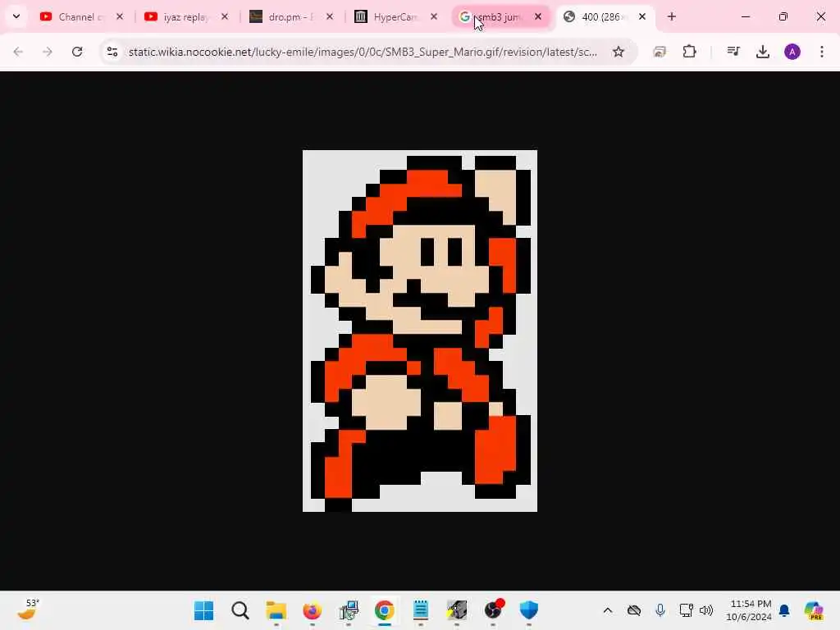Open the yellow-gray app icon in taskbar
The width and height of the screenshot is (840, 630).
coord(457,610)
